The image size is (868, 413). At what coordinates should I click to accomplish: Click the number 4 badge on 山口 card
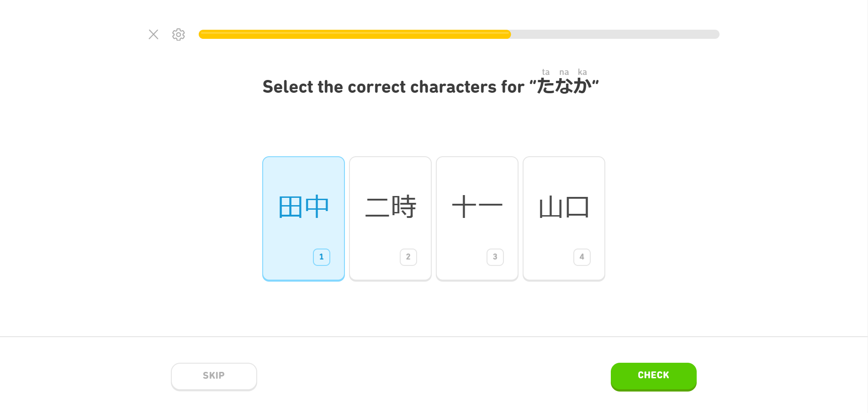pyautogui.click(x=582, y=257)
